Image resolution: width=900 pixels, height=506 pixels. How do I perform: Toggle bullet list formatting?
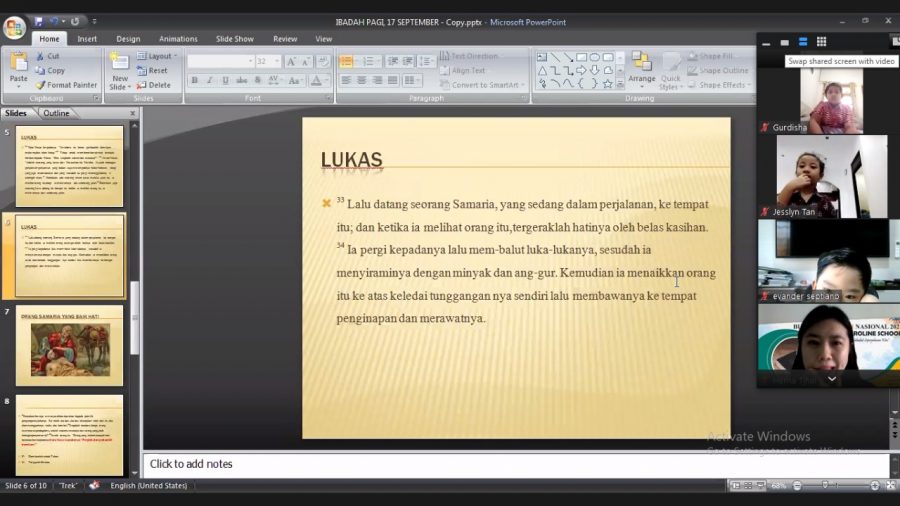347,61
